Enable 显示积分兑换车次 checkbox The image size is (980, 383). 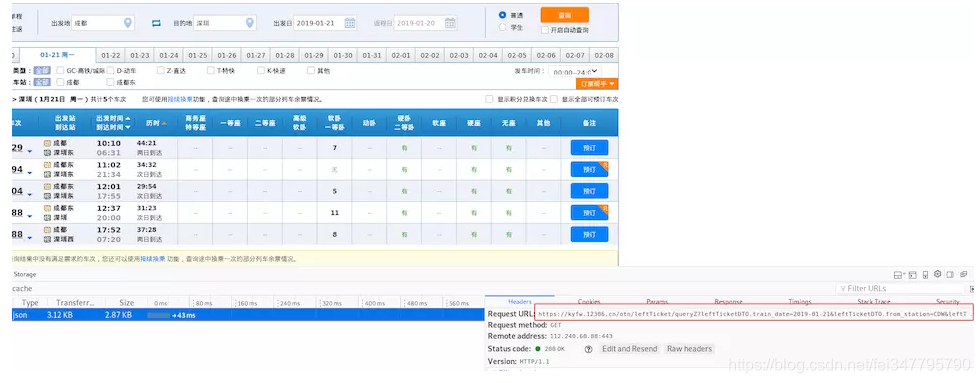click(489, 99)
